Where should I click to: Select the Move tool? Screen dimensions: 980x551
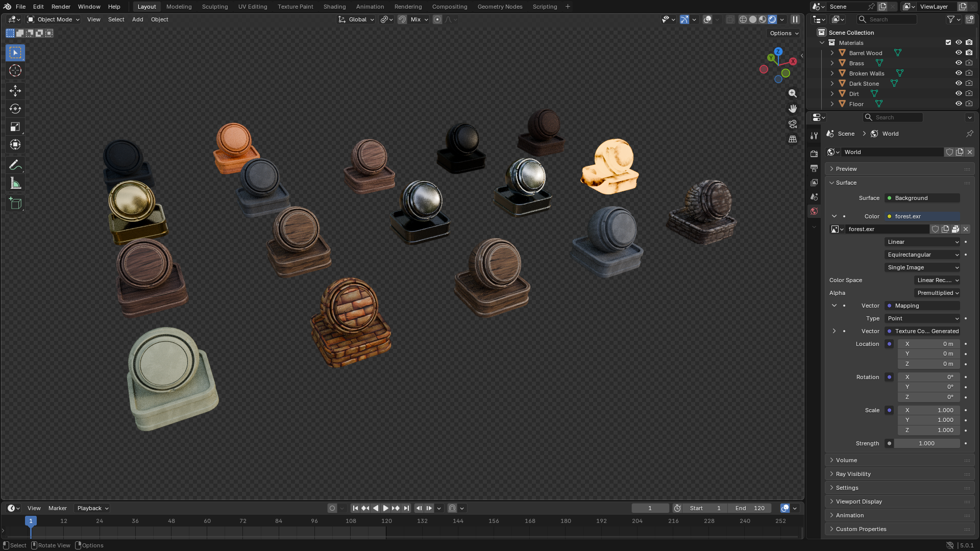(x=15, y=91)
